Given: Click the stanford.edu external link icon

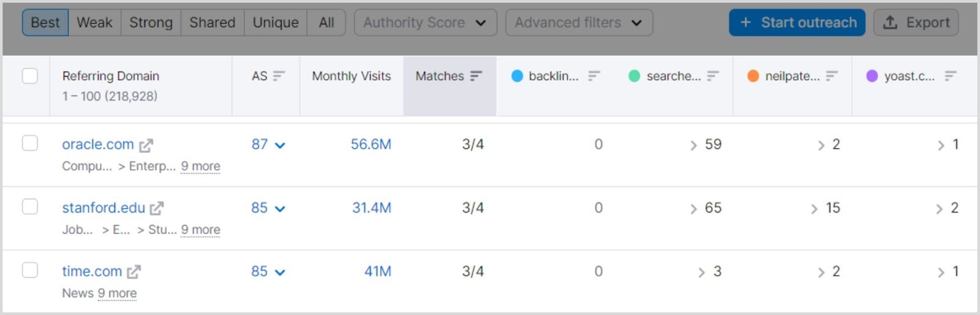Looking at the screenshot, I should point(157,208).
